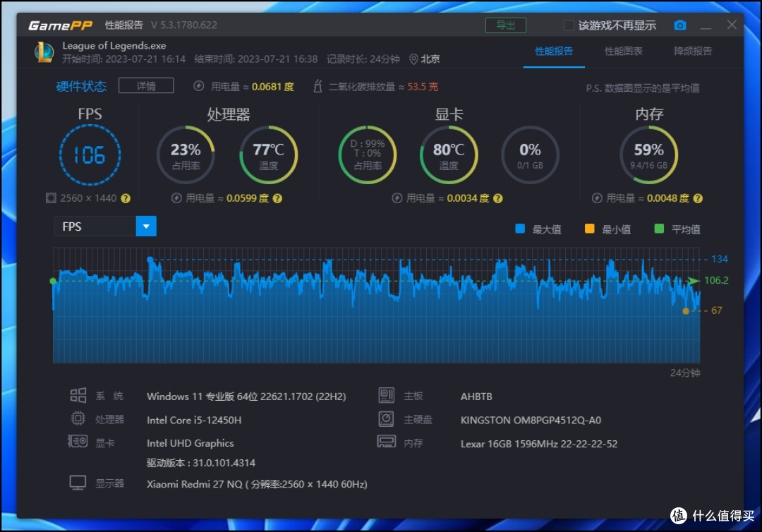Click the 0.0681 度 total power value
The height and width of the screenshot is (532, 762).
(x=273, y=87)
